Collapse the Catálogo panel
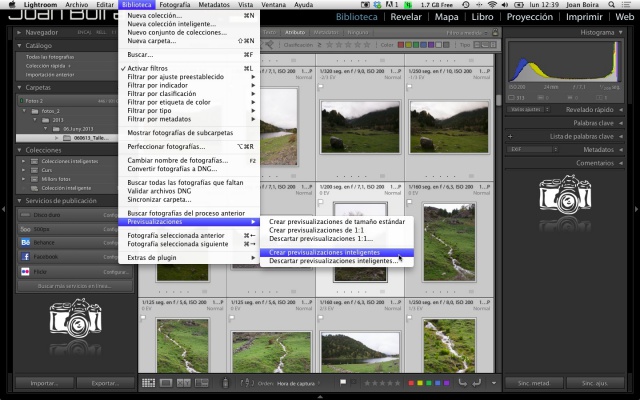The image size is (640, 400). 19,46
